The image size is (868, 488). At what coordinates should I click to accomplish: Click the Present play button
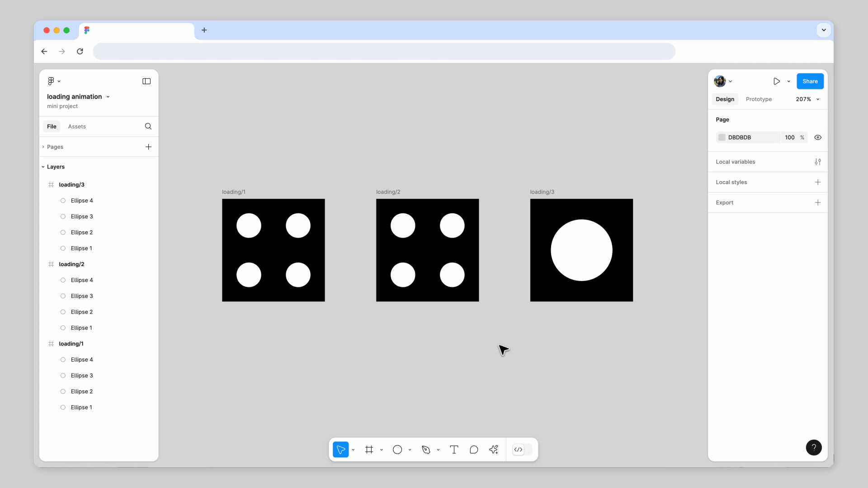(777, 81)
